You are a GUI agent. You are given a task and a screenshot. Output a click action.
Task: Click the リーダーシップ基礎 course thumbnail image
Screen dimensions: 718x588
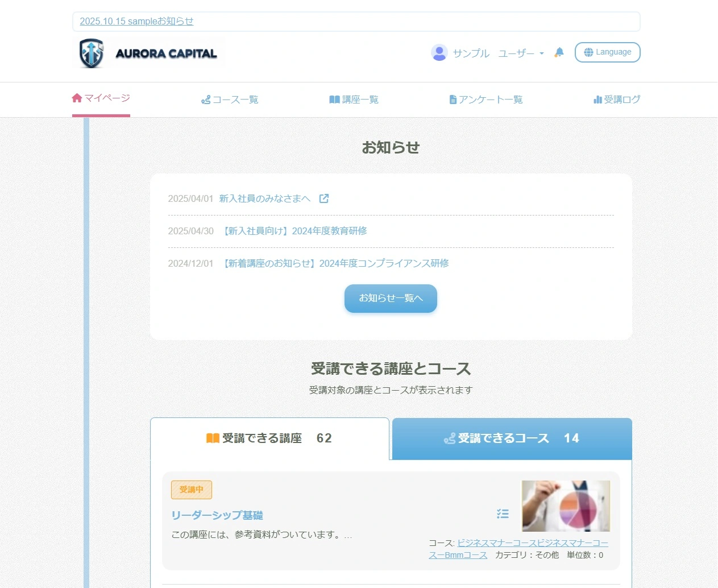click(x=566, y=506)
